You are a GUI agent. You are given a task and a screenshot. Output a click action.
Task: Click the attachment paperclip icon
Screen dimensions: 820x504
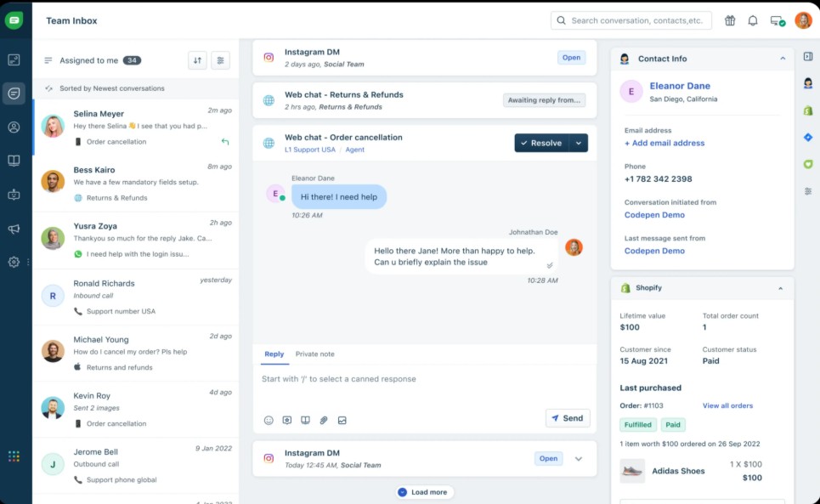324,420
